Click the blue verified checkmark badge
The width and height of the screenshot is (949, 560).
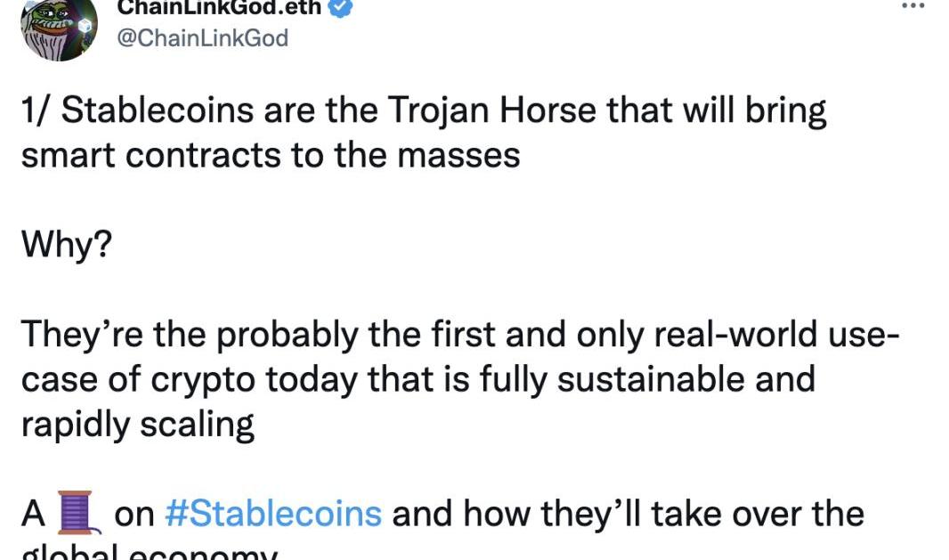tap(341, 9)
